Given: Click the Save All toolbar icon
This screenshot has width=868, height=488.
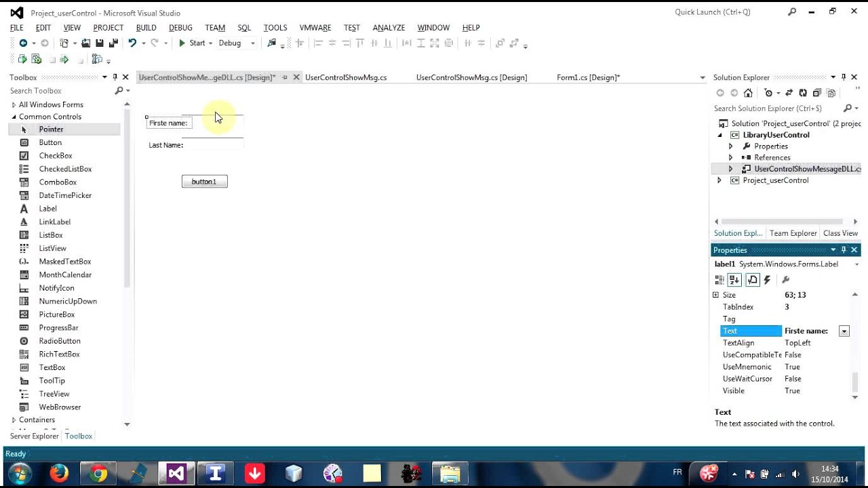Looking at the screenshot, I should pyautogui.click(x=113, y=43).
